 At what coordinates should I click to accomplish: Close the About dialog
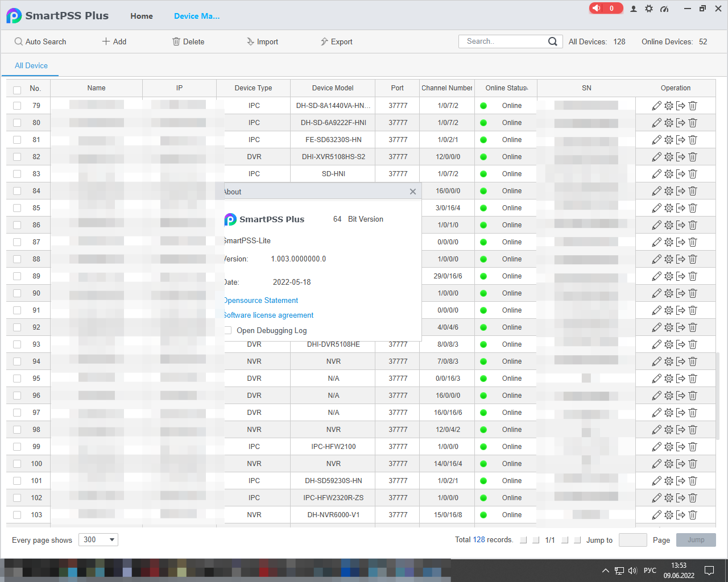click(413, 192)
